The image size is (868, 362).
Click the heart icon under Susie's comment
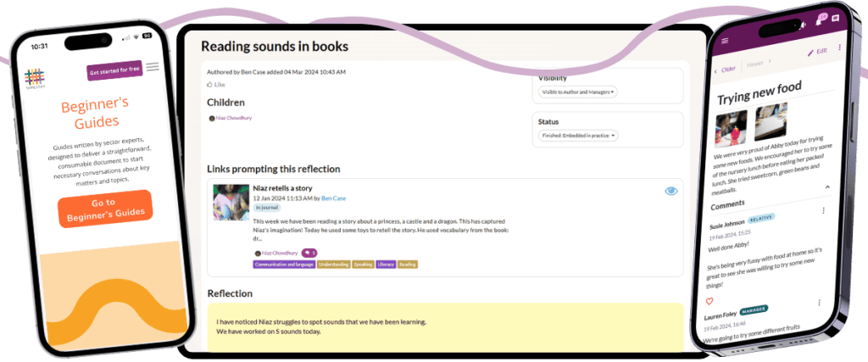(x=709, y=301)
